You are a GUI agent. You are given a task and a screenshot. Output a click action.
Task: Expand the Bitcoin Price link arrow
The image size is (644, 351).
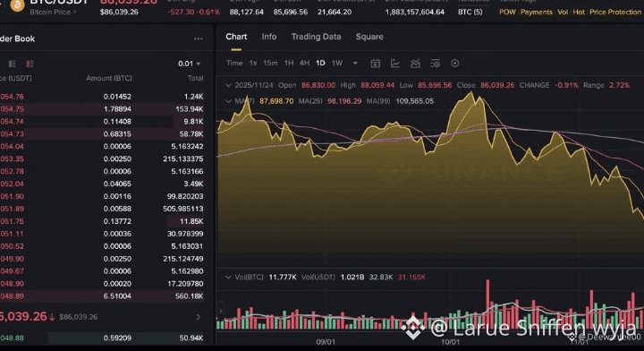pyautogui.click(x=75, y=12)
